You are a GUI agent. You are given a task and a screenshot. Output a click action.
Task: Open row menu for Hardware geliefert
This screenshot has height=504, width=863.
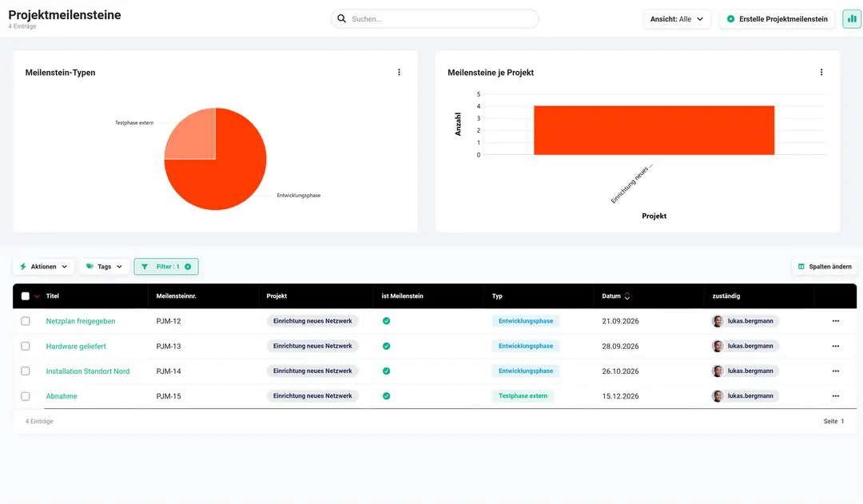(836, 346)
